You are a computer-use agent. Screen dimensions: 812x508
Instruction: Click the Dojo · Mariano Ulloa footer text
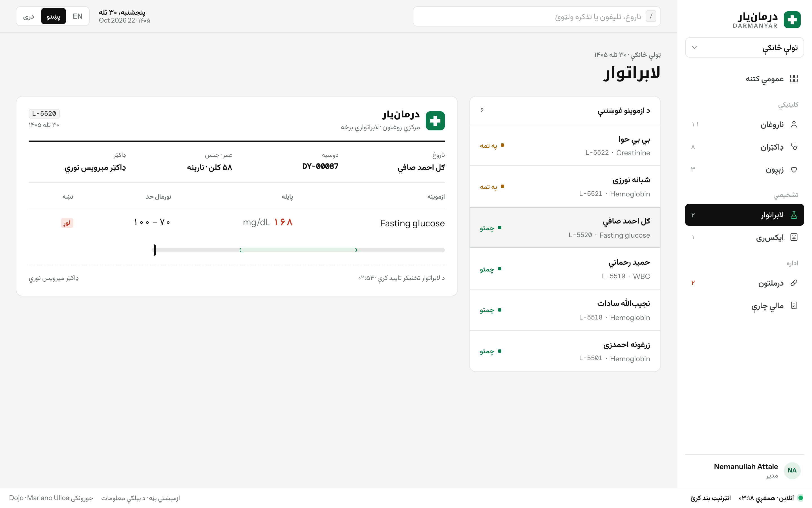click(x=39, y=498)
